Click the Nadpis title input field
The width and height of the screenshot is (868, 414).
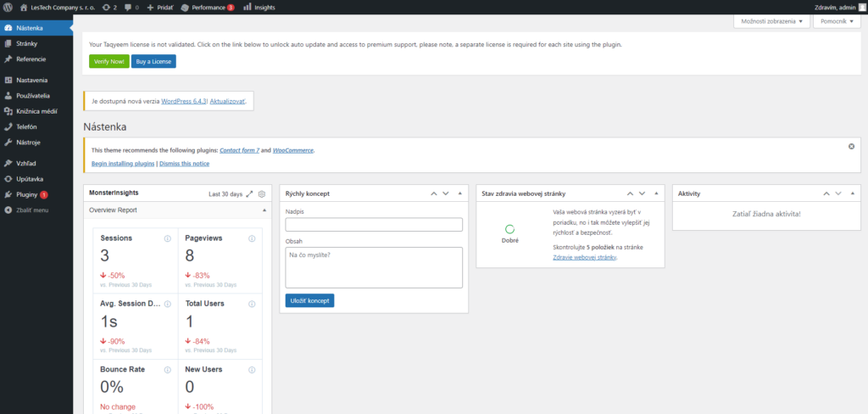[x=374, y=225]
